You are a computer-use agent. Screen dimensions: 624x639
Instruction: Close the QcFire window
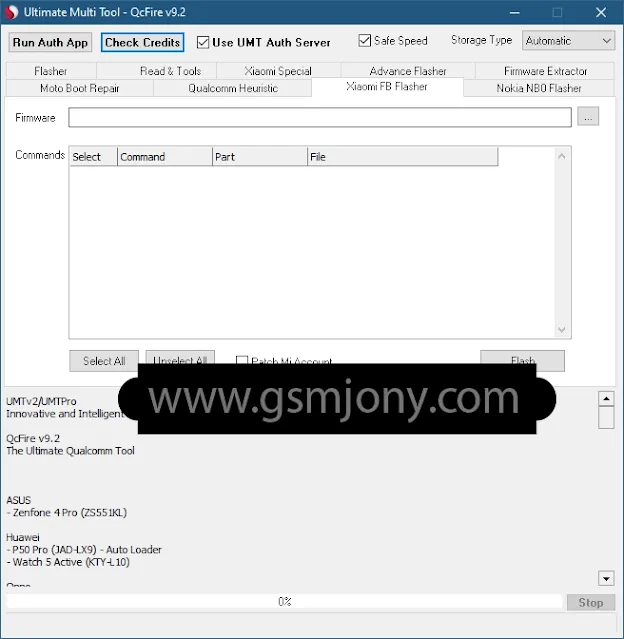[x=601, y=13]
